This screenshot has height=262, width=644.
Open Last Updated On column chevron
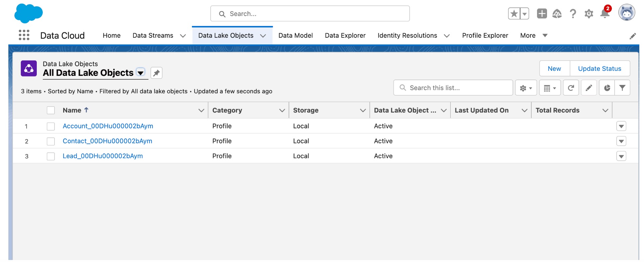coord(525,110)
